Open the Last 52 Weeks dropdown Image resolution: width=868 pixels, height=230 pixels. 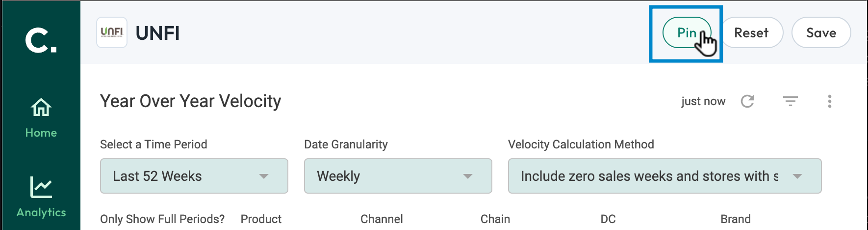coord(194,176)
